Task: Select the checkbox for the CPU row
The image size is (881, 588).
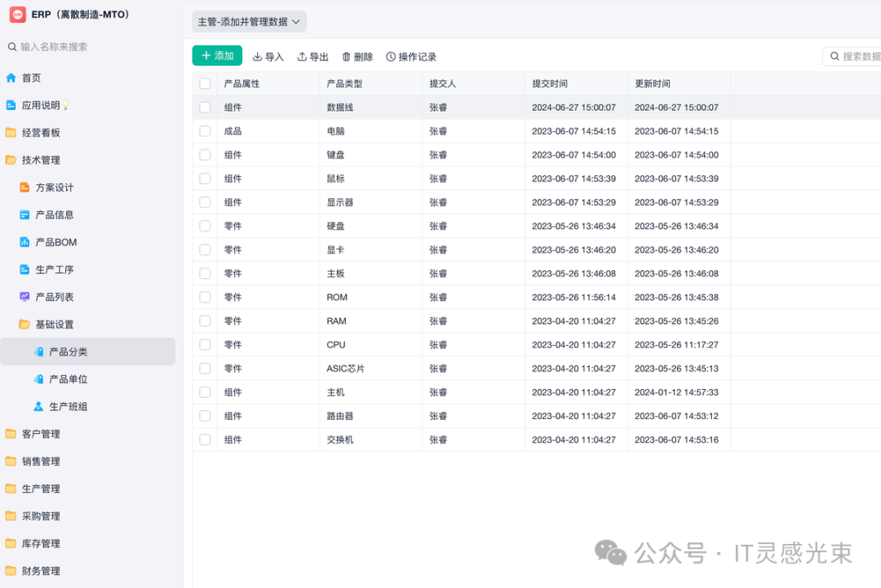Action: click(x=205, y=345)
